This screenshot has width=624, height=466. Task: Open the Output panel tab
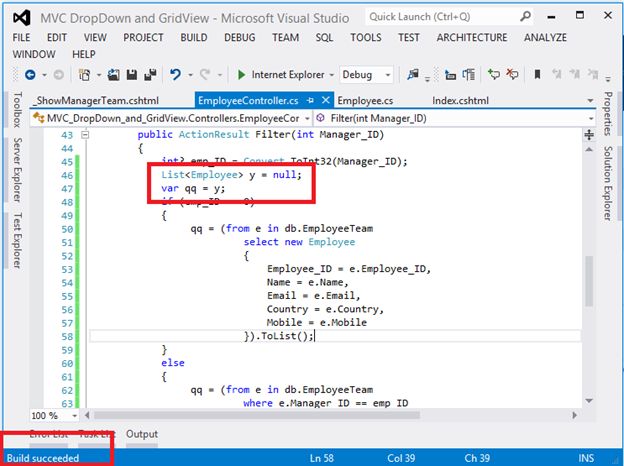(x=142, y=434)
